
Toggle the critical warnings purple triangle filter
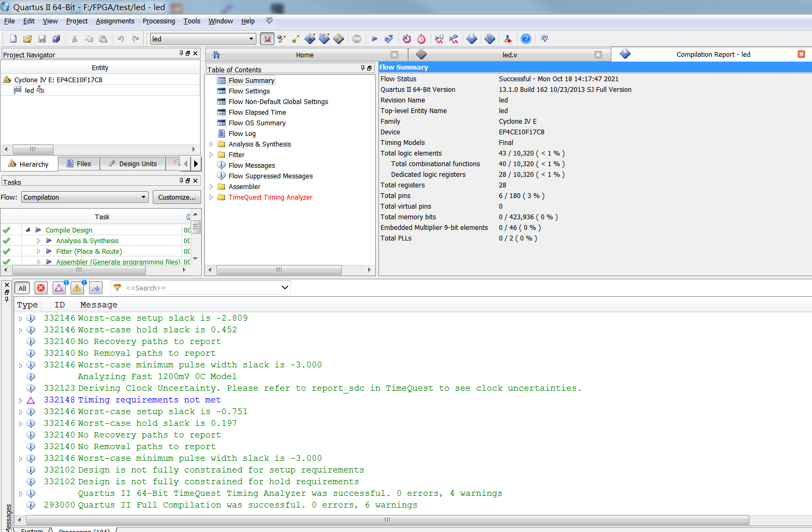59,288
